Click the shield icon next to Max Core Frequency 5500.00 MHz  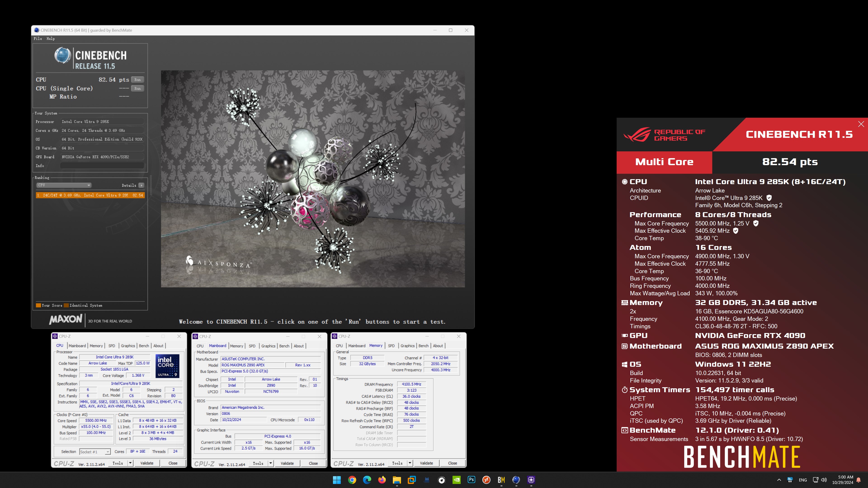coord(756,223)
